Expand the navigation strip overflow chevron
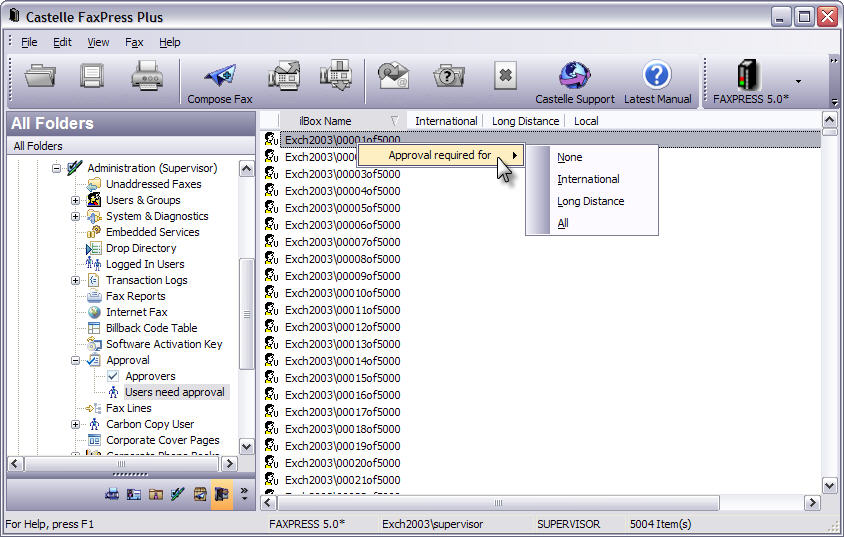The image size is (844, 537). click(244, 494)
